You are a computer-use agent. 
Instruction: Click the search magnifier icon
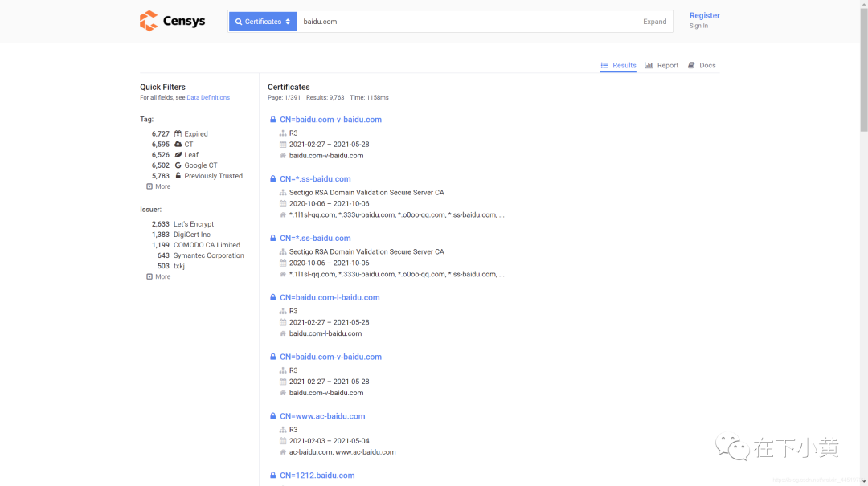coord(239,22)
